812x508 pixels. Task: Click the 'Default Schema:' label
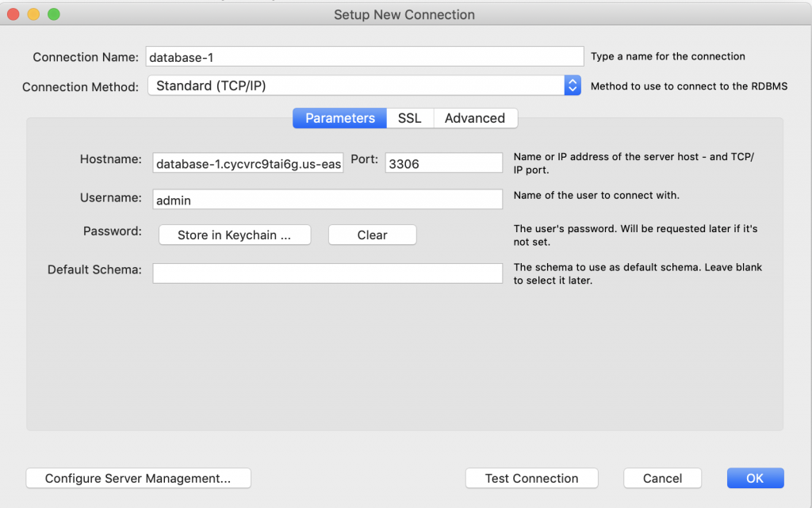click(x=94, y=269)
